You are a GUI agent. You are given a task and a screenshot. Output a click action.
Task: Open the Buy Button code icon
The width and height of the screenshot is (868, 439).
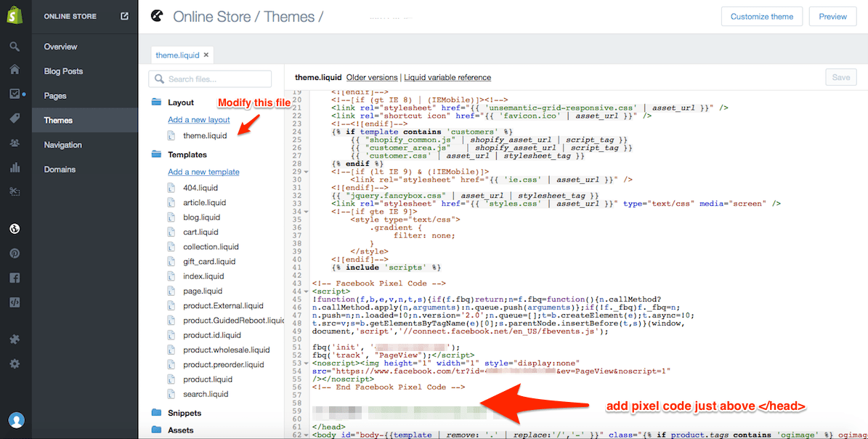pyautogui.click(x=15, y=302)
